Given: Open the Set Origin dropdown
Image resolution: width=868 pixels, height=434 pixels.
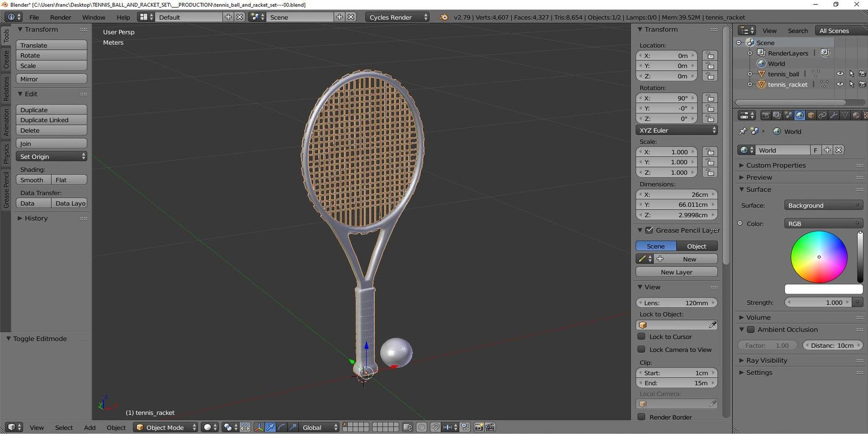Looking at the screenshot, I should pyautogui.click(x=52, y=156).
